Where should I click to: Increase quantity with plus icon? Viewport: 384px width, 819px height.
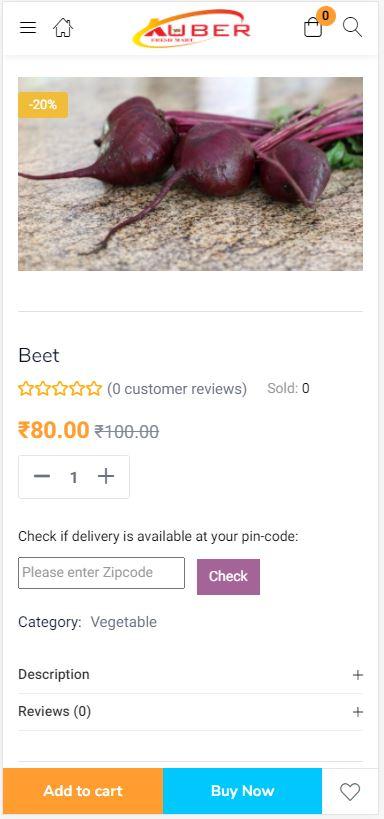(x=106, y=476)
